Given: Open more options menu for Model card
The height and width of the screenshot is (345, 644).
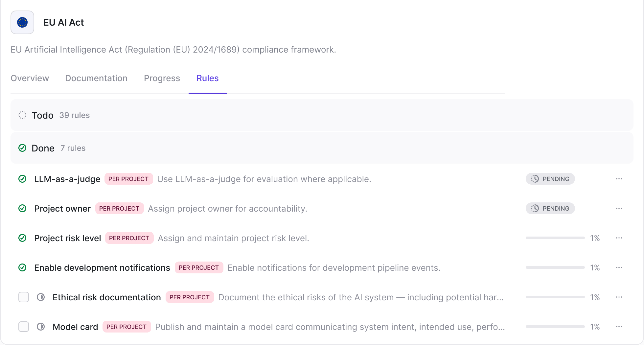Looking at the screenshot, I should 619,327.
